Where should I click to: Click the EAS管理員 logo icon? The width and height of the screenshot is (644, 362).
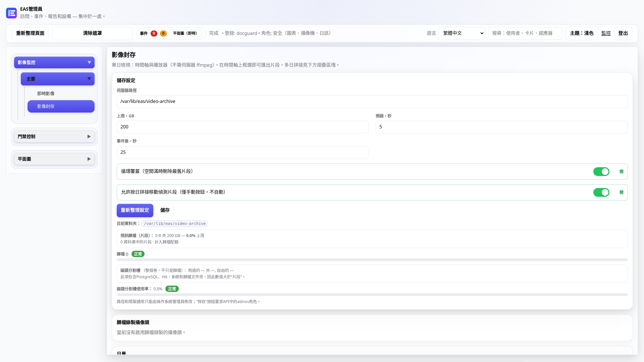(x=11, y=13)
